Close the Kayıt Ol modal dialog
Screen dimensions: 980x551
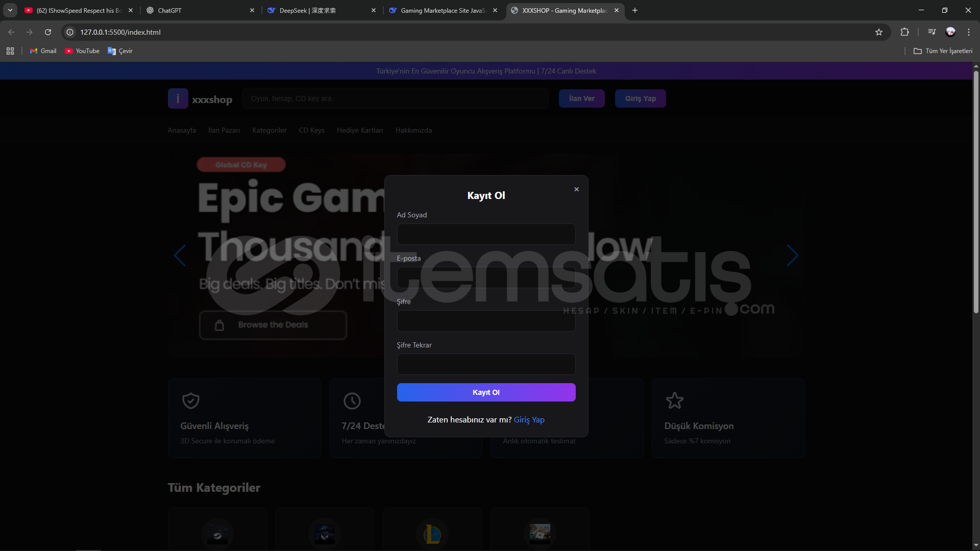[576, 189]
